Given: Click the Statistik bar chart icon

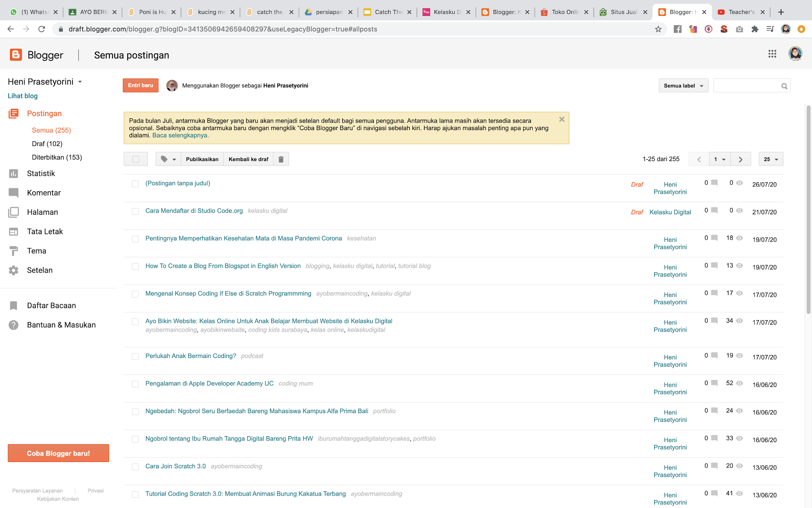Looking at the screenshot, I should coord(13,173).
